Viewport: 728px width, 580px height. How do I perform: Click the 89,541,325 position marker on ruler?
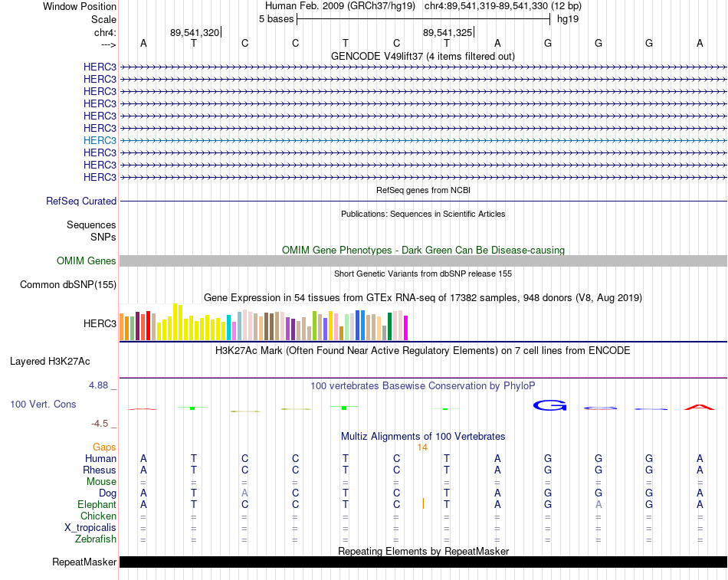448,32
